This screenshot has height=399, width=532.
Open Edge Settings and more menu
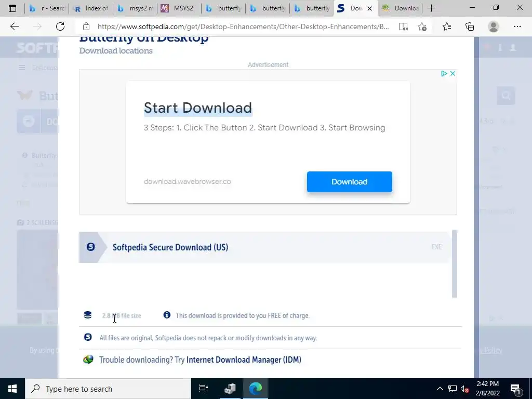point(517,26)
